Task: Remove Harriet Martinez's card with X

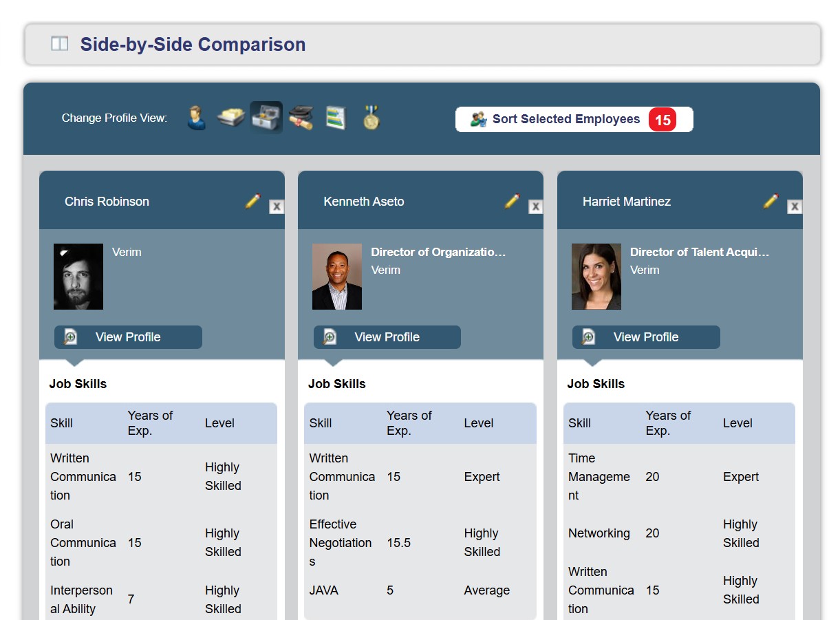Action: (x=795, y=206)
